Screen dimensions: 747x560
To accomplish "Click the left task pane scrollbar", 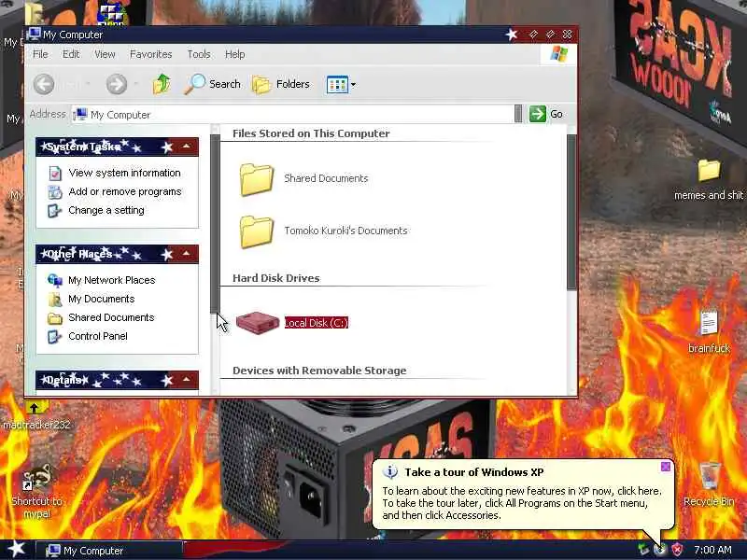I will 215,224.
